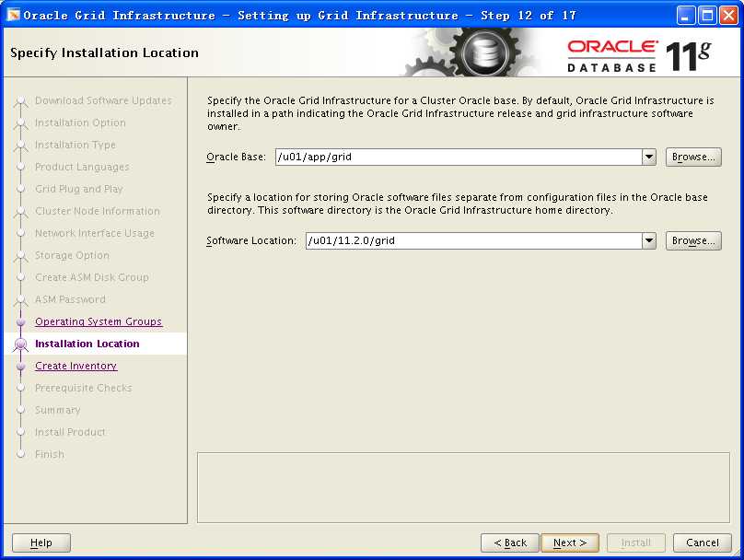Click the Prerequisite Checks step
Viewport: 744px width, 560px height.
click(x=84, y=388)
